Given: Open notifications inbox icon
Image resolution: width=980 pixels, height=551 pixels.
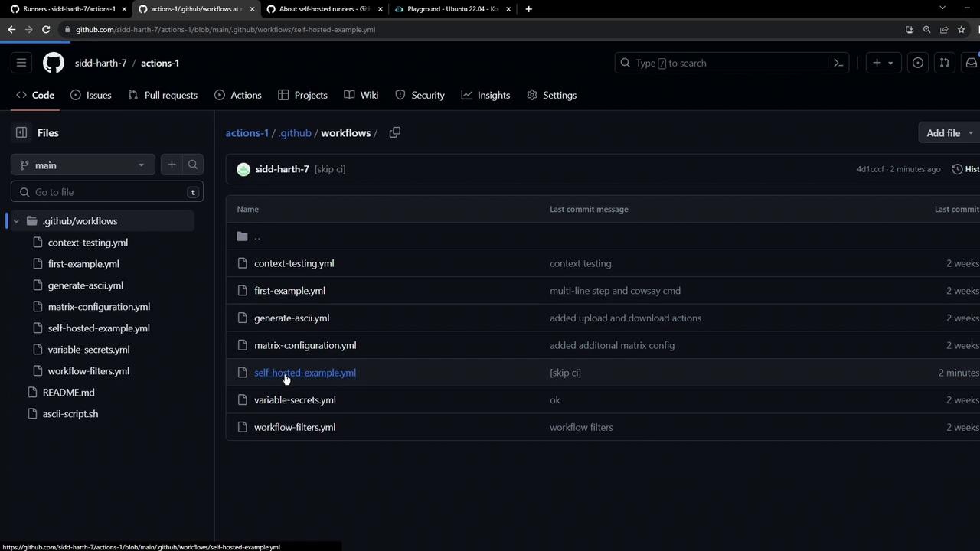Looking at the screenshot, I should click(x=971, y=63).
